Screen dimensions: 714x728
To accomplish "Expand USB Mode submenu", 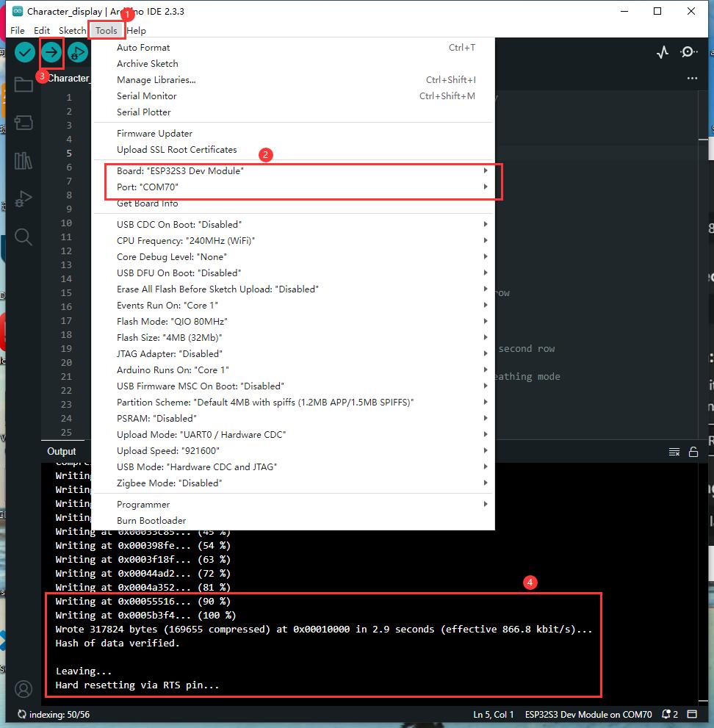I will point(293,467).
